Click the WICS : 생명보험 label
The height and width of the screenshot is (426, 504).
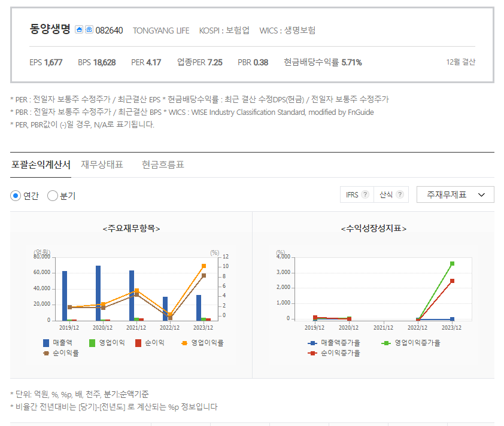[x=287, y=31]
